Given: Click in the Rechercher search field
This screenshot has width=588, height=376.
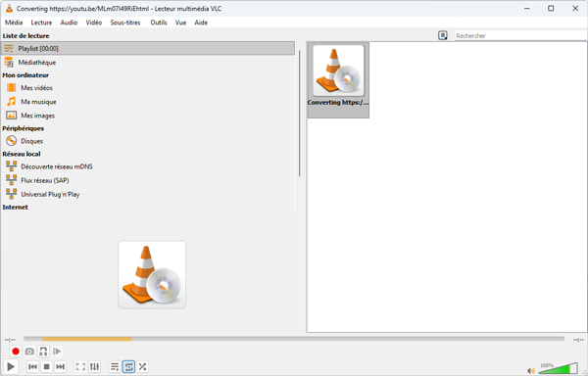Looking at the screenshot, I should pyautogui.click(x=520, y=35).
